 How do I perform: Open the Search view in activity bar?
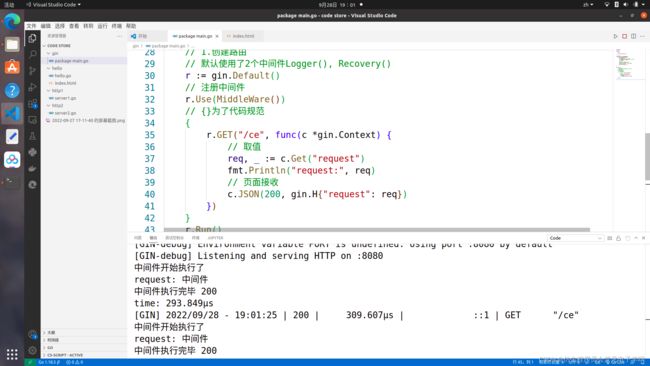[x=32, y=54]
